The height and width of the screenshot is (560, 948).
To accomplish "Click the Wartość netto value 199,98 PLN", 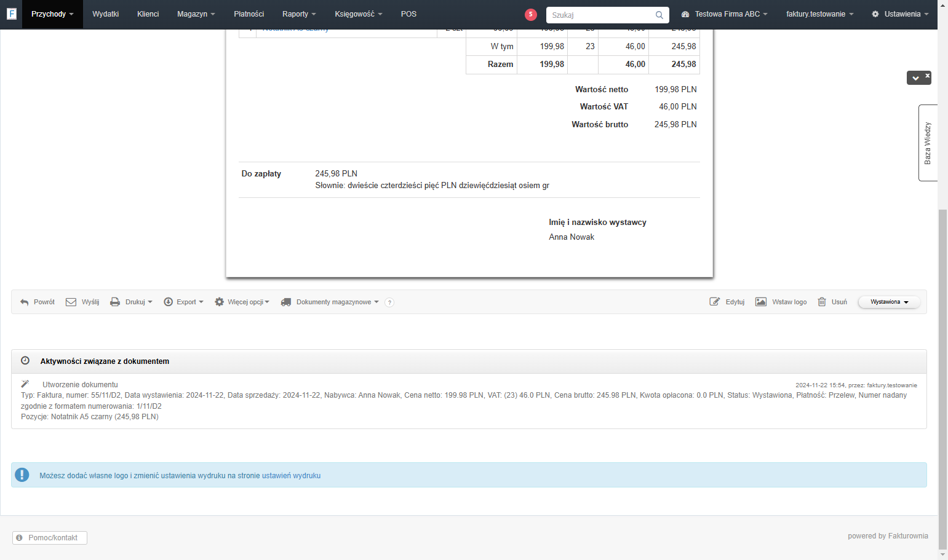I will pyautogui.click(x=675, y=89).
